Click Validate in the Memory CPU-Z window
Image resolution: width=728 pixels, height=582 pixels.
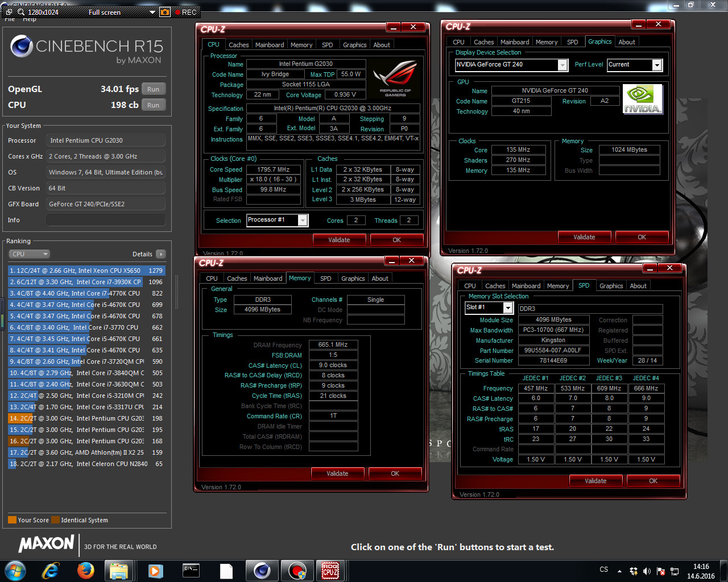pos(337,473)
